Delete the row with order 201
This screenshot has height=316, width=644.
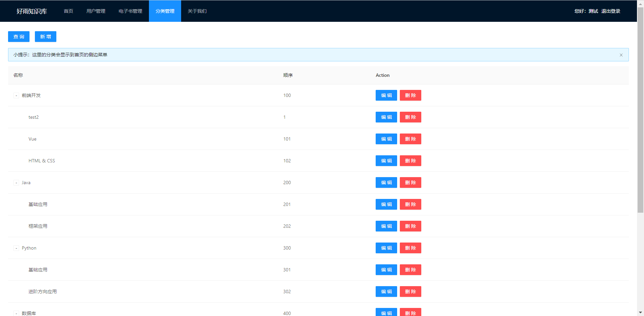pos(411,204)
